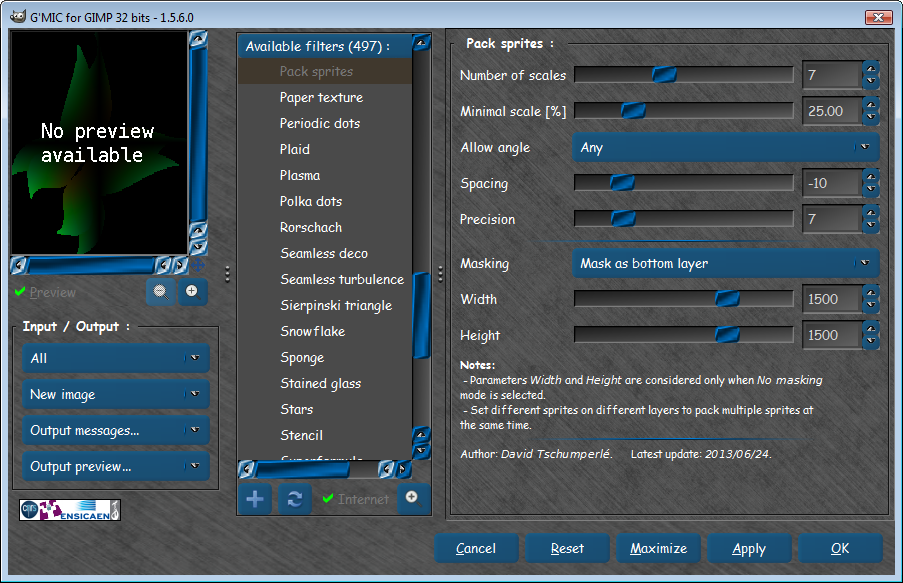This screenshot has width=903, height=583.
Task: Zoom in the preview with magnifier plus
Action: (192, 292)
